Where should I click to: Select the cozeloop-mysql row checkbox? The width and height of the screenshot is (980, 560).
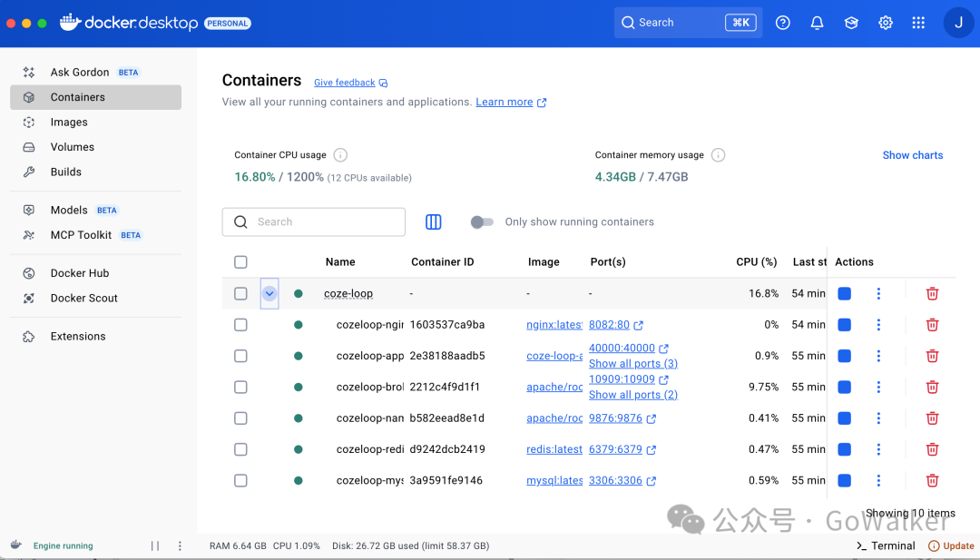point(240,481)
